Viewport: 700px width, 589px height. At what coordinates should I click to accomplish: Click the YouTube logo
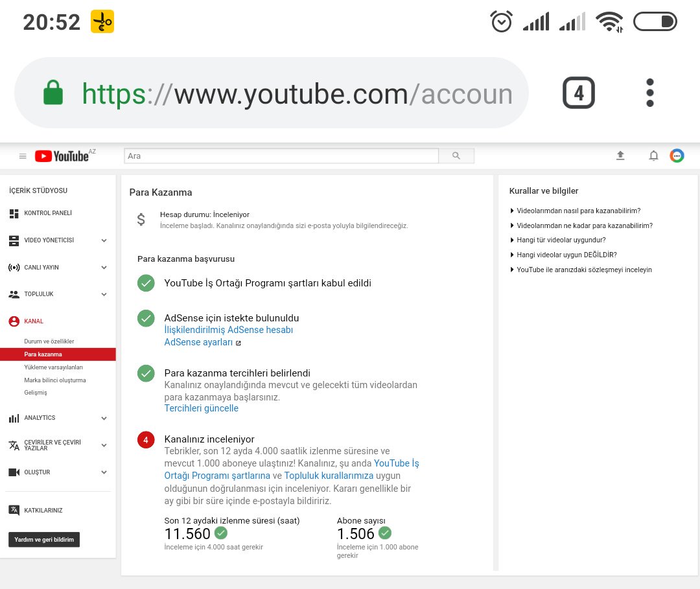click(x=62, y=156)
